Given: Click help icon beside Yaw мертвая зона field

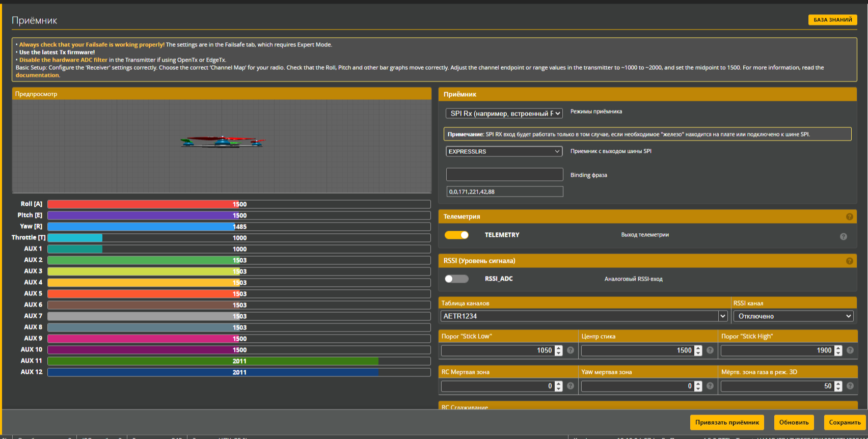Looking at the screenshot, I should (710, 386).
